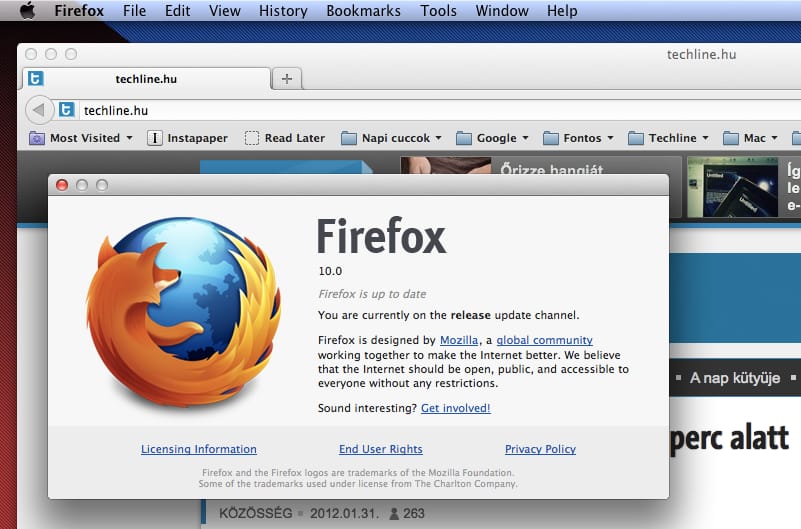Open the Privacy Policy link
801x529 pixels.
(x=540, y=449)
